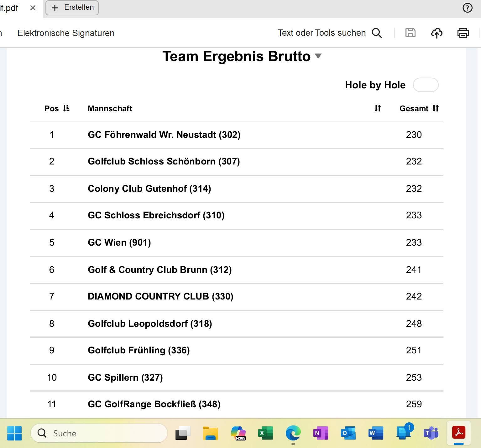The image size is (481, 448).
Task: Open Microsoft 365 Copilot from taskbar
Action: (x=238, y=433)
